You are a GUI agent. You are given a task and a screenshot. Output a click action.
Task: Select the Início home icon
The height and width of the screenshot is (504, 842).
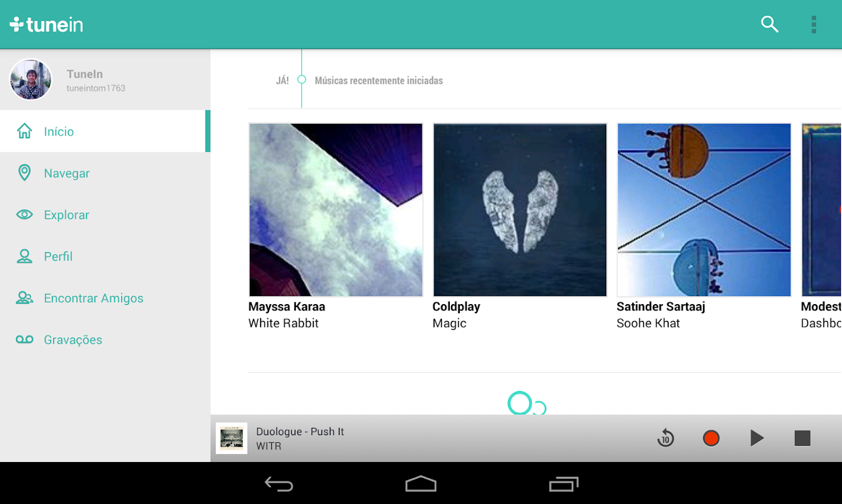24,131
